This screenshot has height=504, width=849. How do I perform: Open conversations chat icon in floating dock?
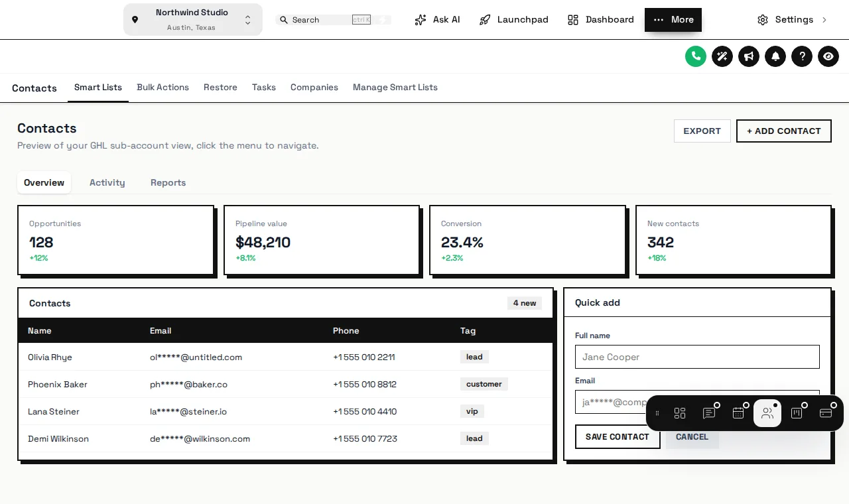709,413
